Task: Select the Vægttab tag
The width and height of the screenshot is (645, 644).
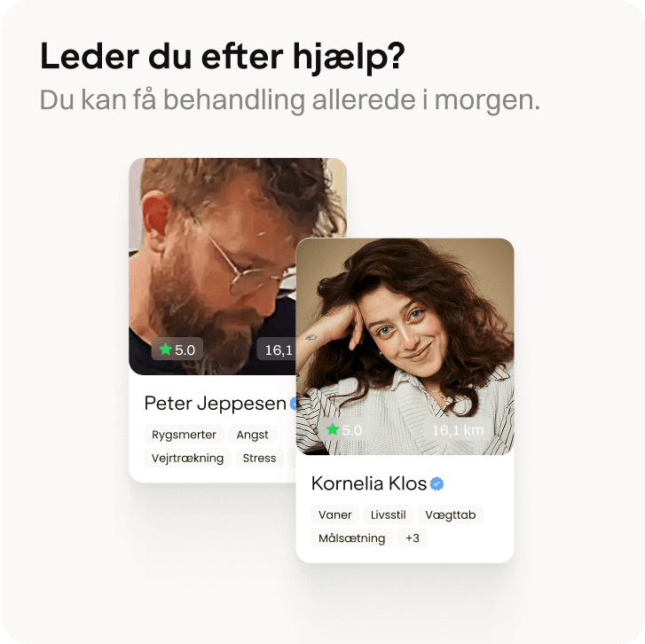Action: [x=451, y=514]
